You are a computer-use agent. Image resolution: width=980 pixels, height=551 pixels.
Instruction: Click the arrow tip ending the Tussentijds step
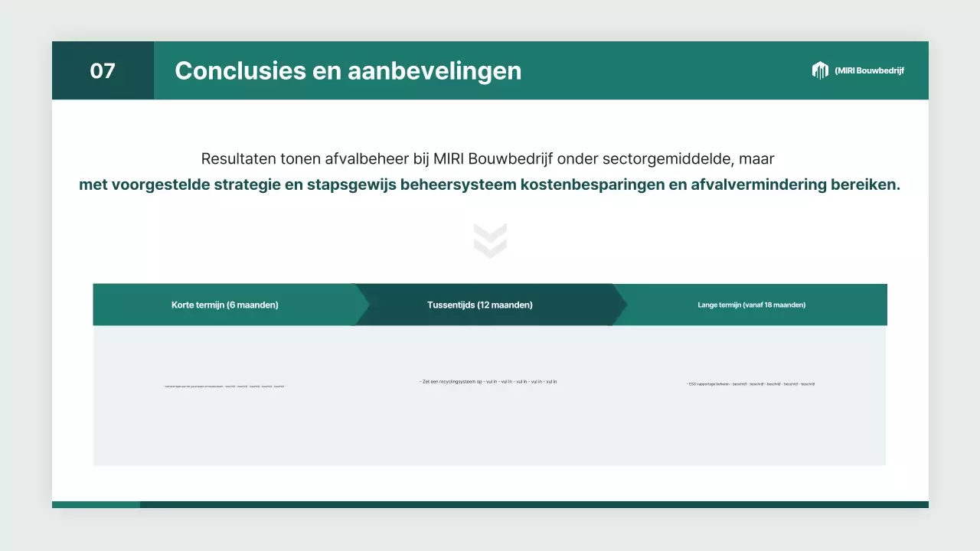point(619,305)
